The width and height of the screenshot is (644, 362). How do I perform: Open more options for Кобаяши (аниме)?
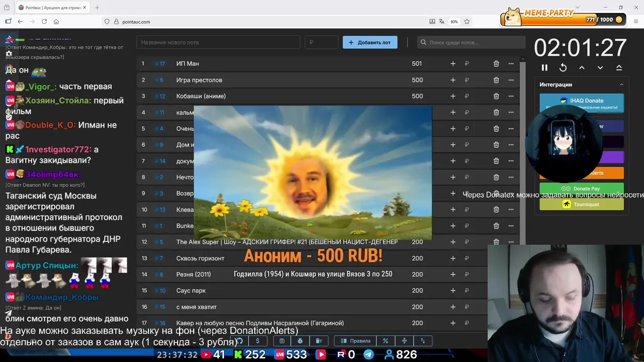click(x=511, y=96)
